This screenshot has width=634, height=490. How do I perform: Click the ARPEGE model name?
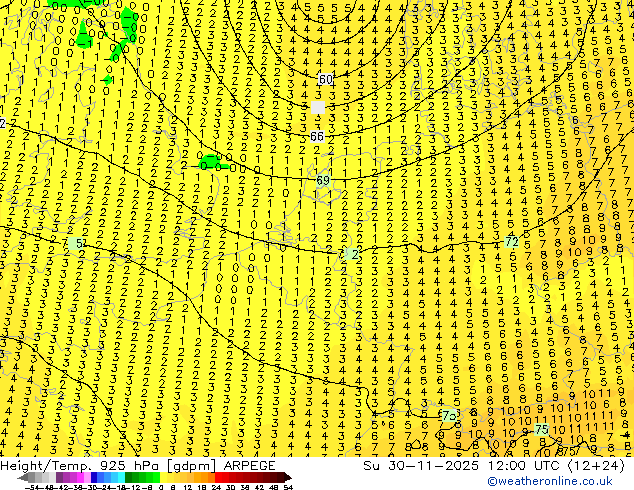coord(249,466)
